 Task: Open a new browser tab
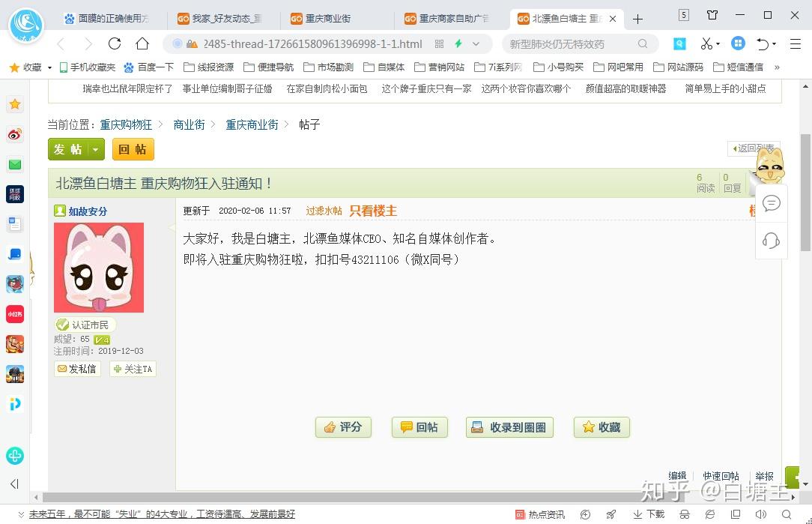pyautogui.click(x=637, y=19)
